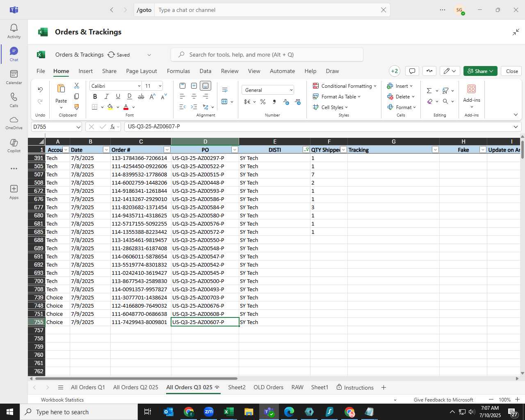Toggle Bottom Align for cell text

click(x=205, y=86)
